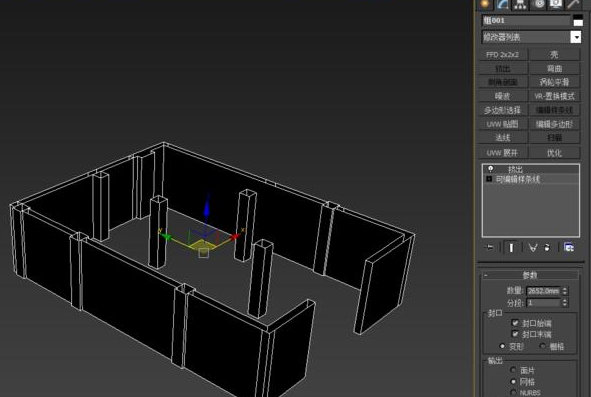Image resolution: width=591 pixels, height=397 pixels.
Task: Click the FFD 2x2x2 modifier button
Action: click(502, 55)
